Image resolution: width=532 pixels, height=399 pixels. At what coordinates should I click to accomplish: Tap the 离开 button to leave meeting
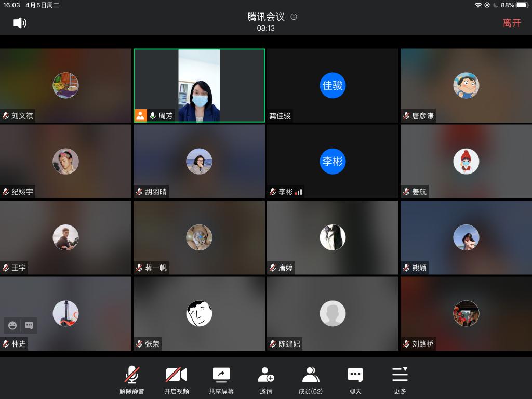pos(512,23)
